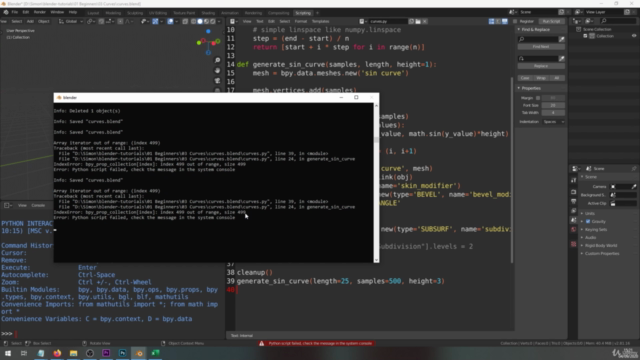Toggle X-ray icon in viewport header
This screenshot has height=360, width=640.
(185, 21)
